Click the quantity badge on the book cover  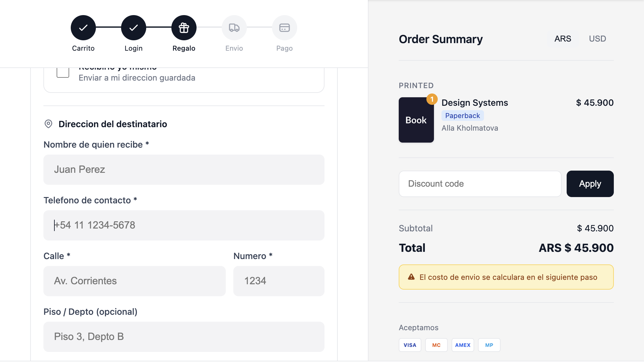click(432, 100)
